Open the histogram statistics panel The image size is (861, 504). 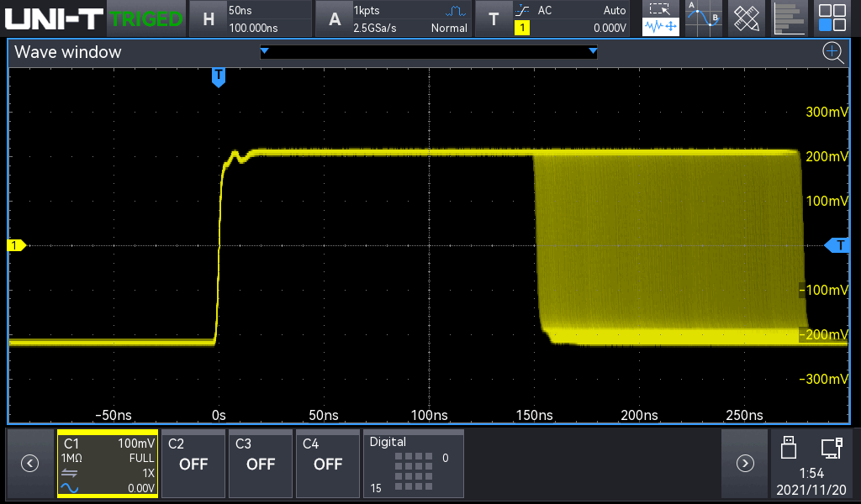787,18
